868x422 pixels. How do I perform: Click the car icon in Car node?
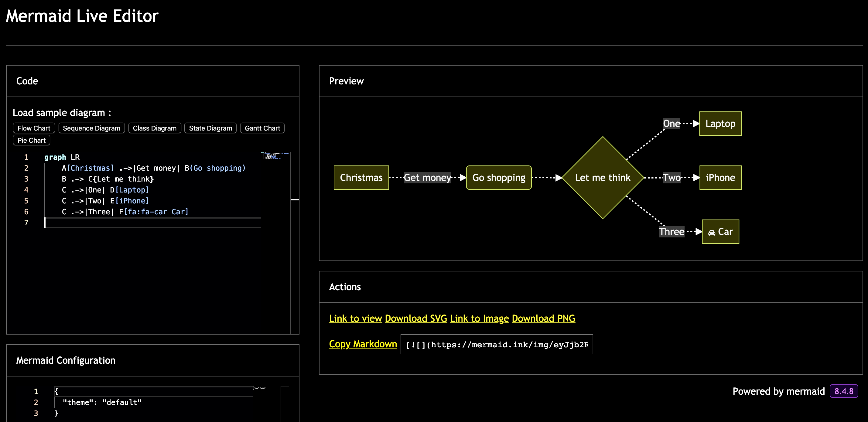(711, 232)
